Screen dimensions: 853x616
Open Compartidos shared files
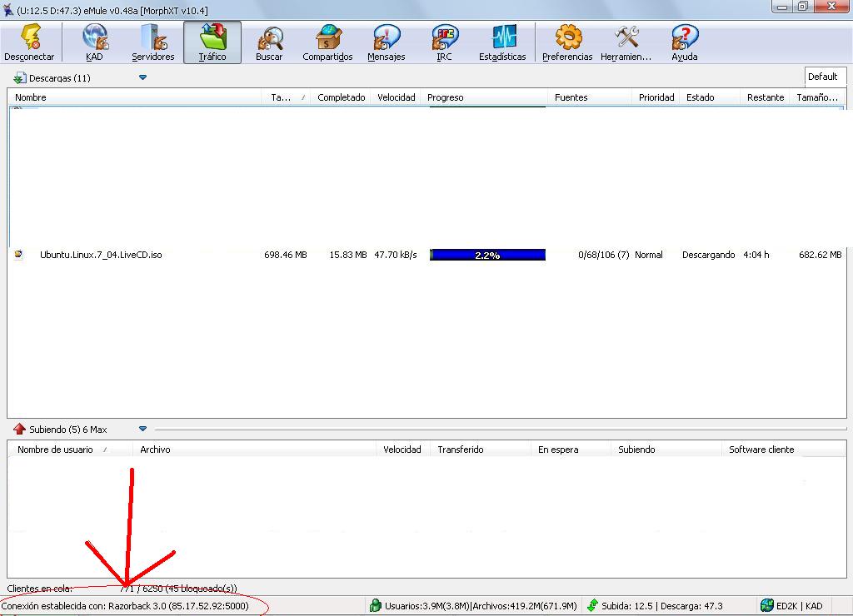(327, 43)
